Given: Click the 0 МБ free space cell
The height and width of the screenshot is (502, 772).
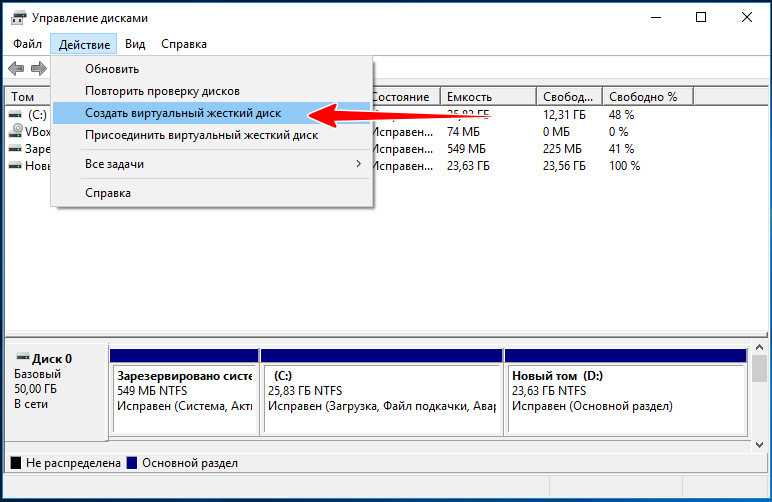Looking at the screenshot, I should pos(556,132).
